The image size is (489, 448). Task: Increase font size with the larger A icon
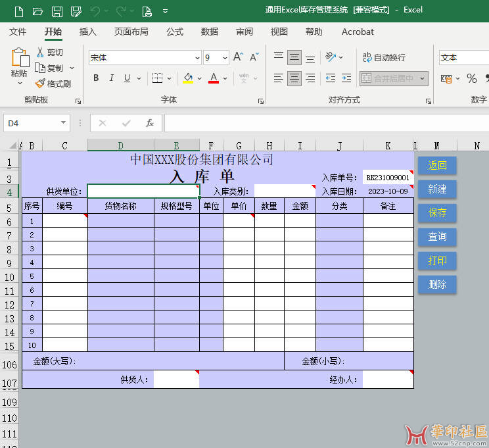pos(239,57)
